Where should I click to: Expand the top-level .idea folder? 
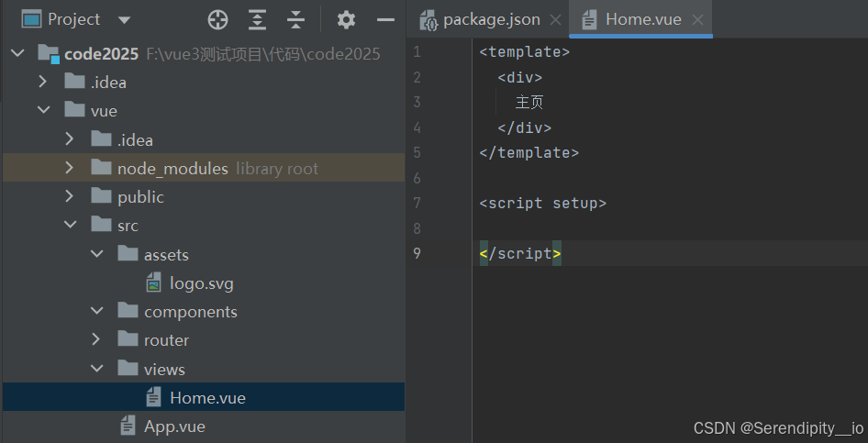pyautogui.click(x=42, y=82)
